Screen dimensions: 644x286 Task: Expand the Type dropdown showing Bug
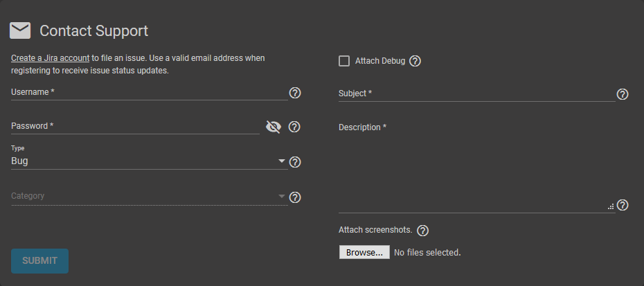150,161
